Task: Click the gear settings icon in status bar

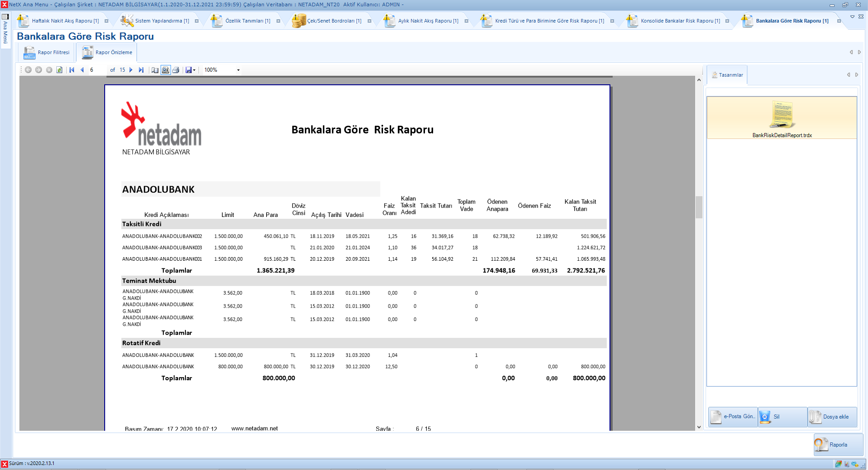Action: pyautogui.click(x=855, y=464)
